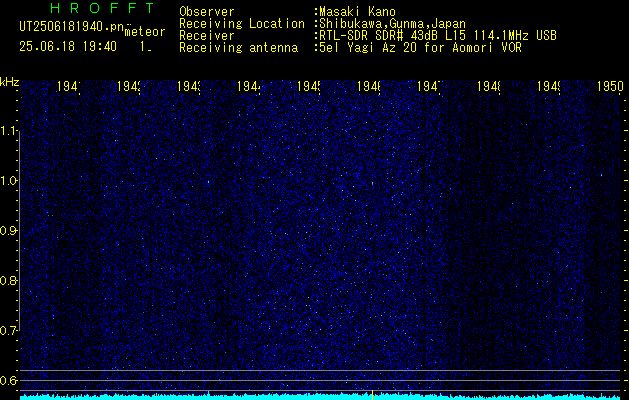Click the 1943 time axis label
This screenshot has height=400, width=629.
click(x=189, y=87)
